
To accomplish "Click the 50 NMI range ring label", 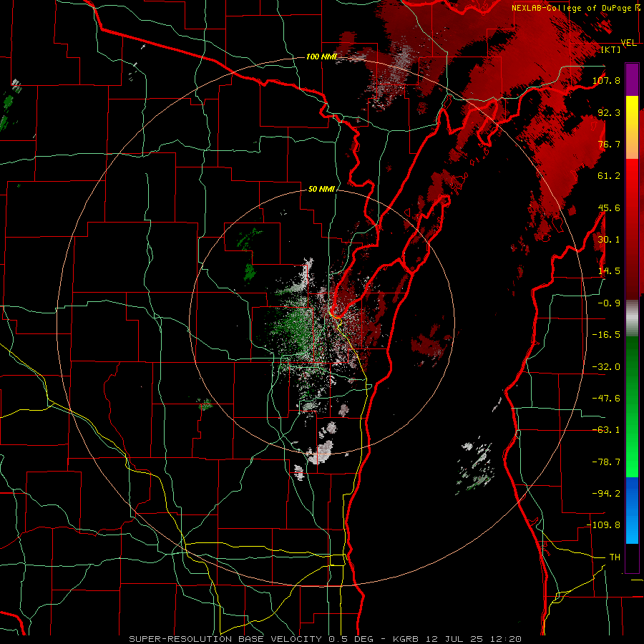I will tap(321, 190).
